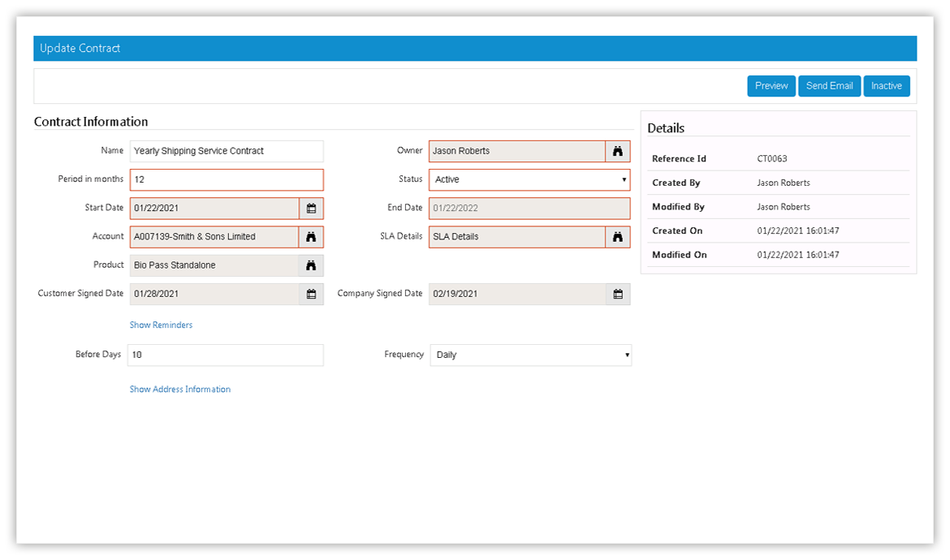Viewport: 950px width, 560px height.
Task: Expand the Status dropdown
Action: 529,179
